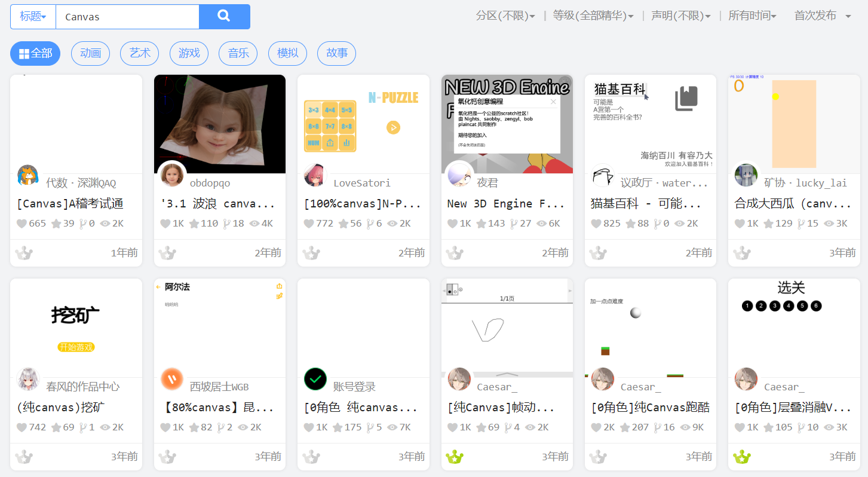Visit user obdopqo's profile link
The width and height of the screenshot is (868, 477).
pos(210,183)
